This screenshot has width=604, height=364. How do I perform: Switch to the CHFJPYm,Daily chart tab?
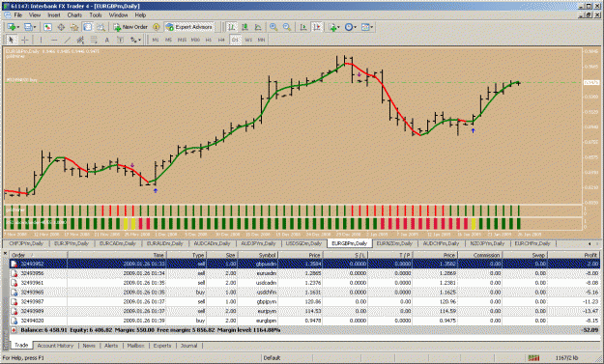pyautogui.click(x=26, y=243)
